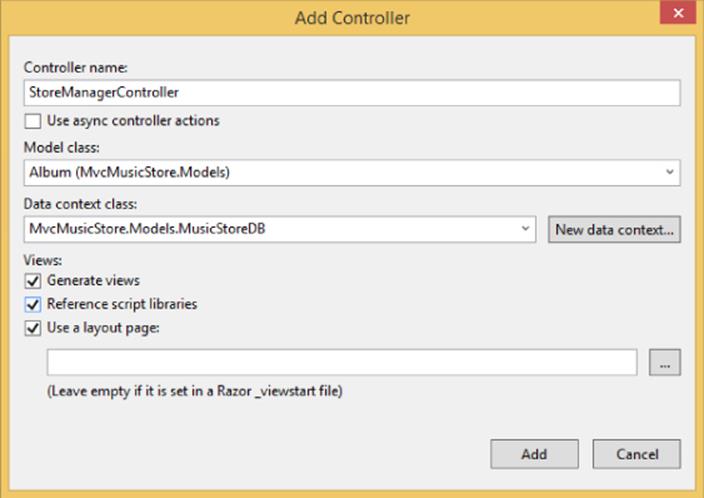Dismiss the dialog via the Cancel button
This screenshot has width=704, height=498.
point(637,454)
